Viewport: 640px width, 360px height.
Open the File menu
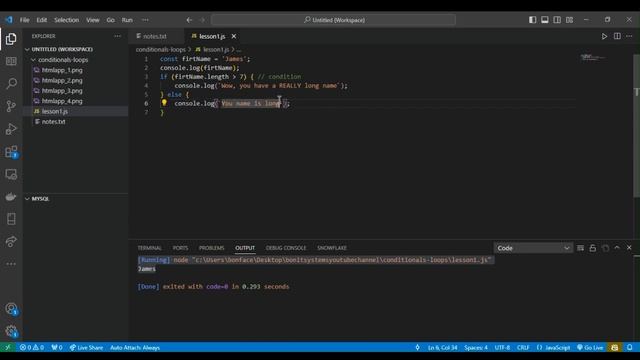coord(24,20)
